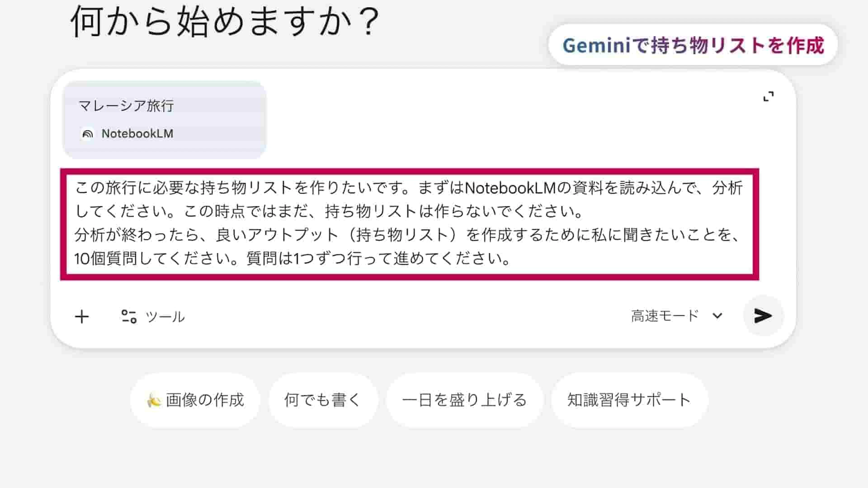Open the ツール menu label
The height and width of the screenshot is (488, 868).
(165, 317)
